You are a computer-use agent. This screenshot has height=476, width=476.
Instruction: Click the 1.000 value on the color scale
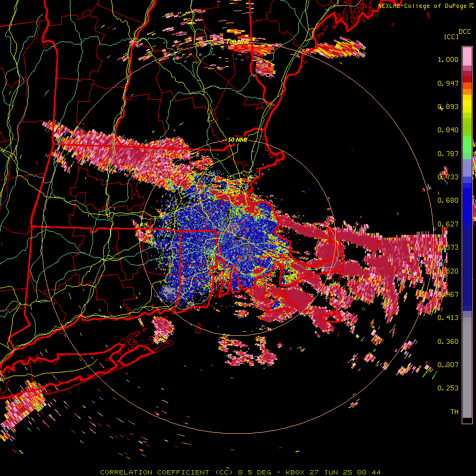coord(448,59)
